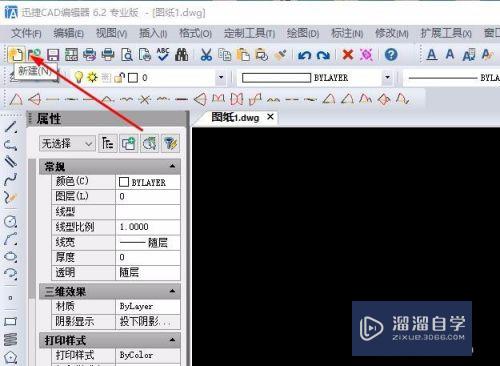Collapse the 三维效果 section
Image resolution: width=500 pixels, height=366 pixels.
click(x=172, y=291)
